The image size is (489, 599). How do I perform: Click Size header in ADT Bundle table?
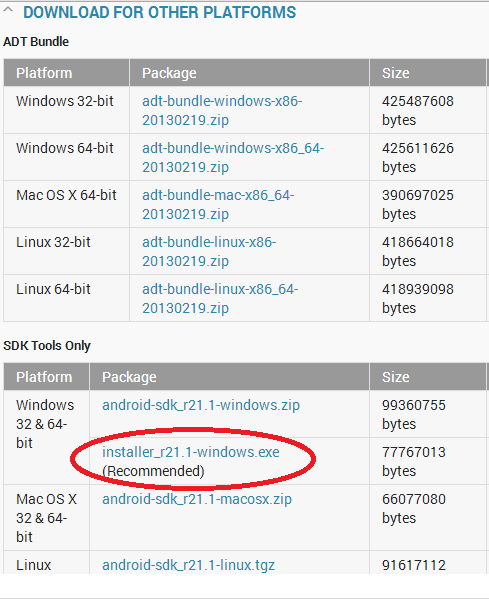tap(428, 73)
